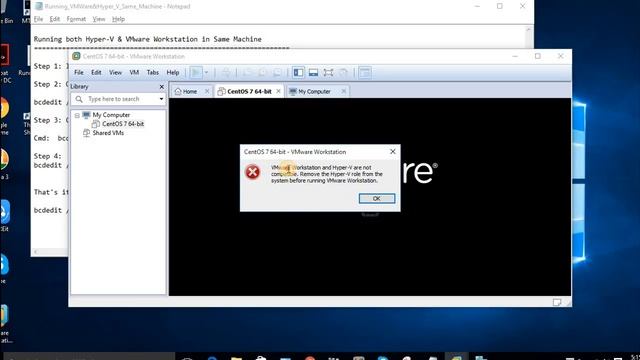Click the Notepad title bar app icon
Image resolution: width=640 pixels, height=360 pixels.
[x=39, y=6]
